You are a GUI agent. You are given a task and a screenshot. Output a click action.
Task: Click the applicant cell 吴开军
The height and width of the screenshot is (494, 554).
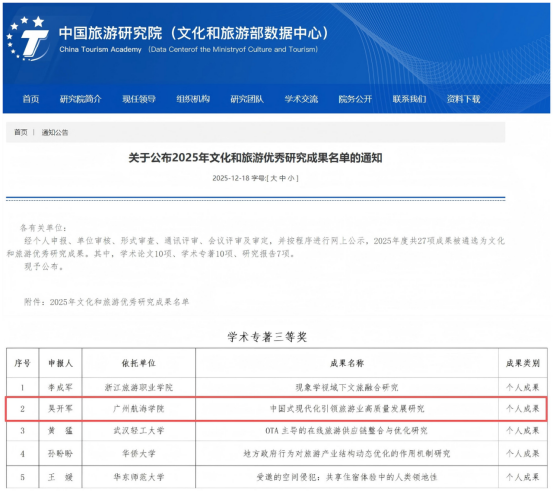(60, 409)
